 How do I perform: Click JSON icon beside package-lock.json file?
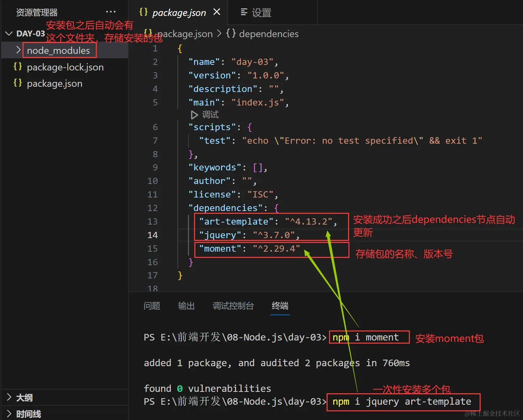tap(18, 67)
